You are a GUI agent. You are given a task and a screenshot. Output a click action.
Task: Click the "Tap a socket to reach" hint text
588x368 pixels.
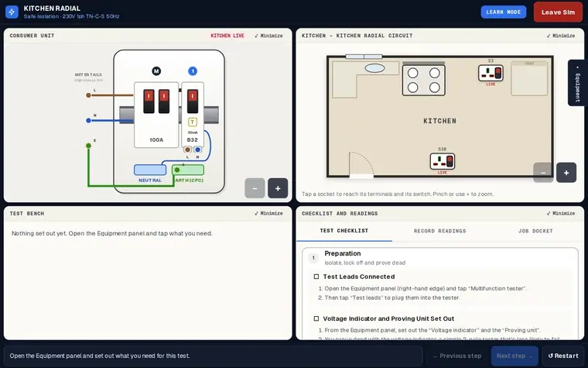pos(398,194)
